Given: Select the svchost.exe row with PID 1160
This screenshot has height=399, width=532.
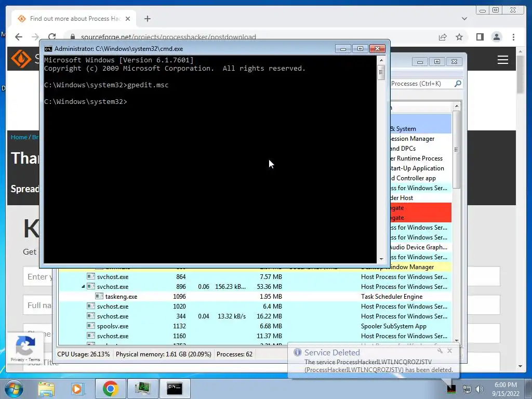Looking at the screenshot, I should (255, 336).
